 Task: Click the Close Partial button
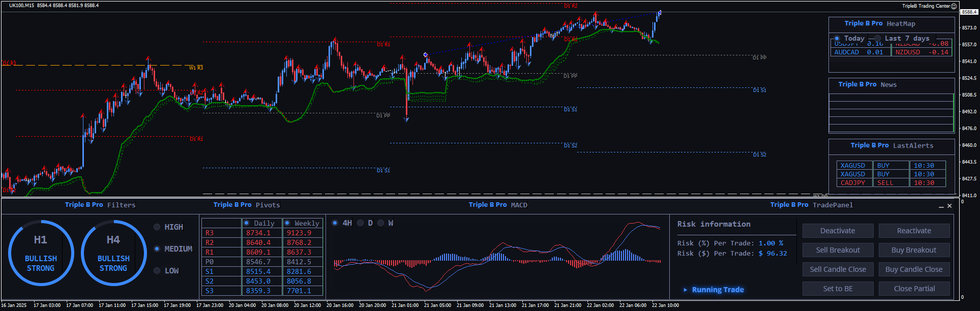click(914, 289)
